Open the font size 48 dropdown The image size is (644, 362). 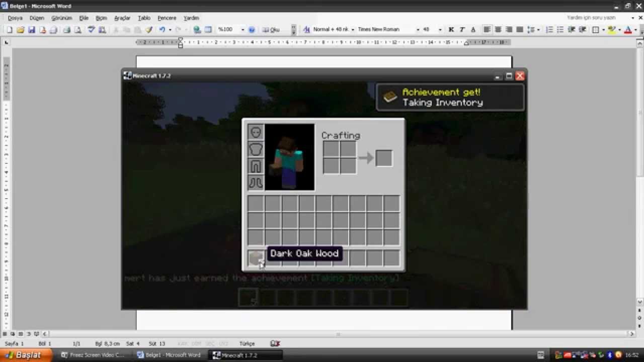440,30
